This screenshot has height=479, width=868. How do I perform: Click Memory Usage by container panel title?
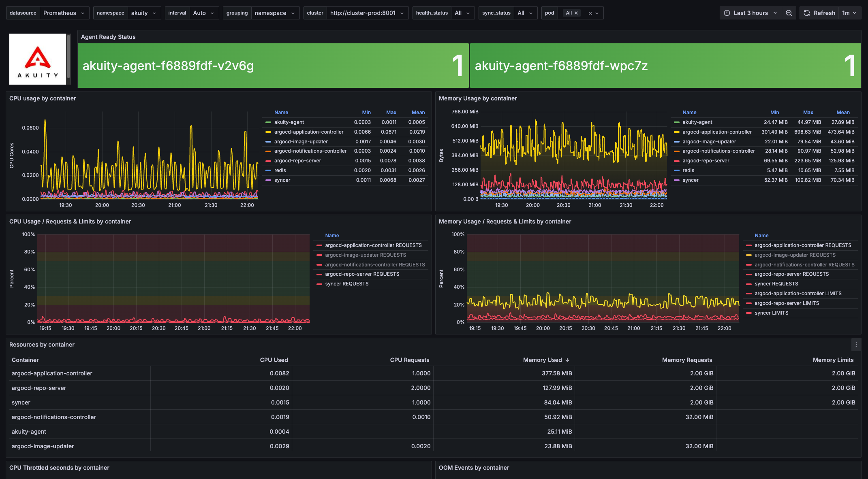click(x=478, y=98)
